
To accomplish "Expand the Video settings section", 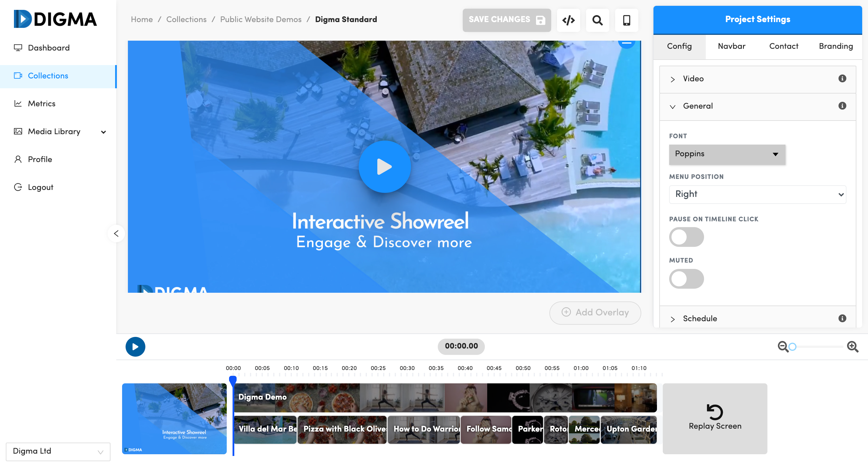I will coord(693,79).
